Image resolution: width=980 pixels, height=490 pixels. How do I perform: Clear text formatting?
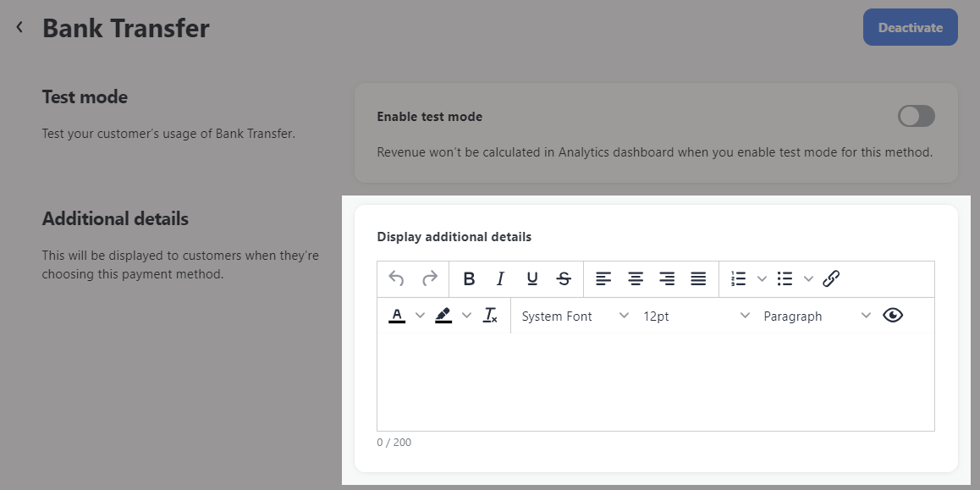pyautogui.click(x=491, y=316)
